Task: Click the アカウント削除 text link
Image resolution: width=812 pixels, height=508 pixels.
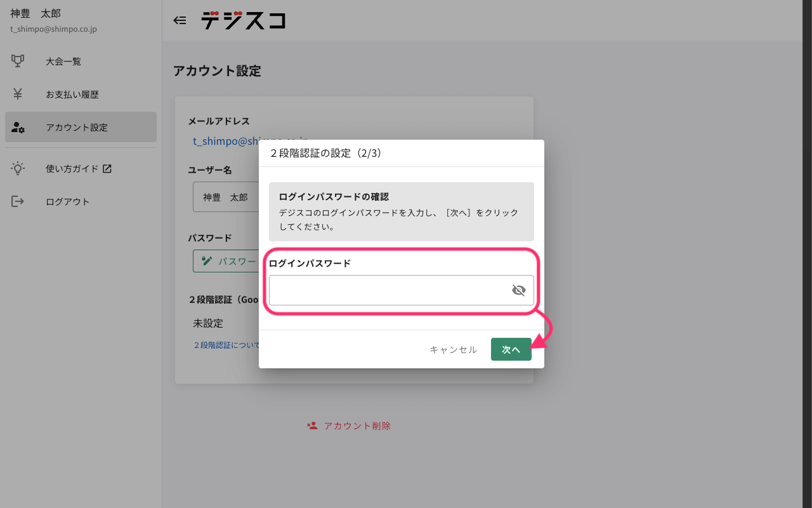Action: pos(357,426)
